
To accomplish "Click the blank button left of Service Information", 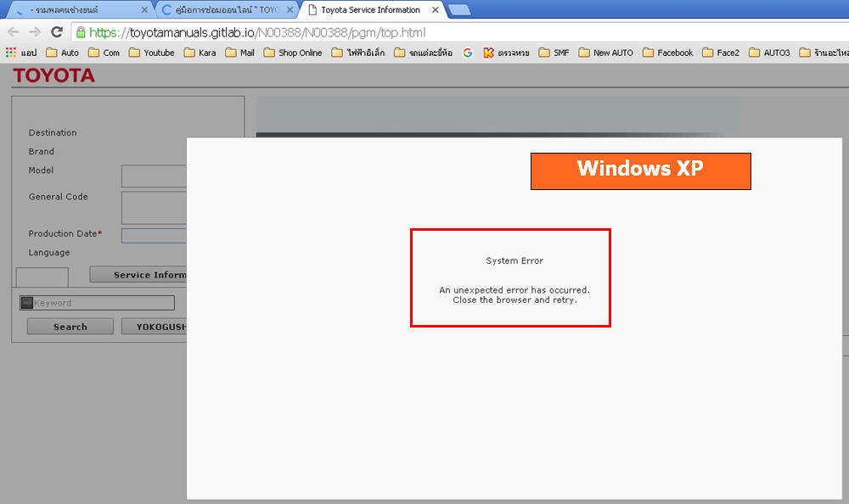I will (x=42, y=277).
